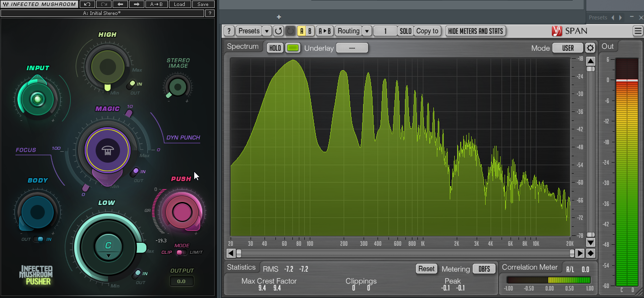This screenshot has width=644, height=298.
Task: Expand the Presets dropdown arrow in SPAN
Action: pyautogui.click(x=267, y=31)
